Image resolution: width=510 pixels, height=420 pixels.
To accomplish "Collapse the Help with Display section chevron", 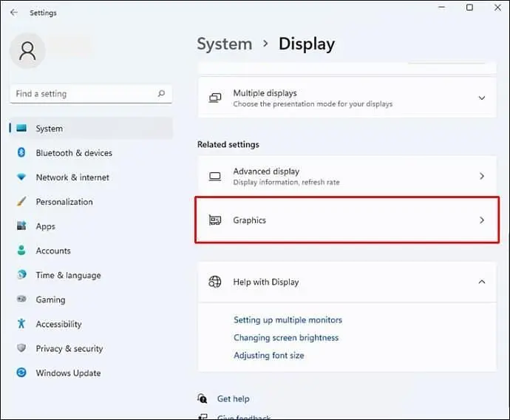I will pos(482,282).
